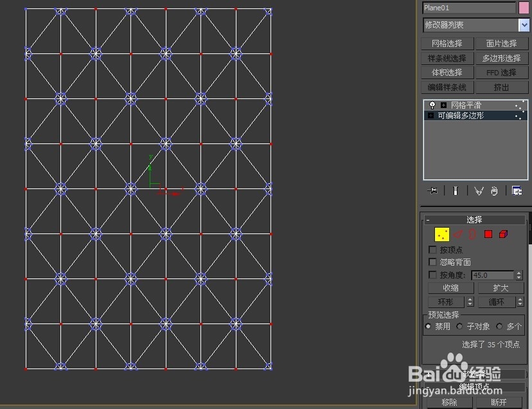Collapse the 选择 rollout header
Image resolution: width=532 pixels, height=409 pixels.
click(474, 220)
